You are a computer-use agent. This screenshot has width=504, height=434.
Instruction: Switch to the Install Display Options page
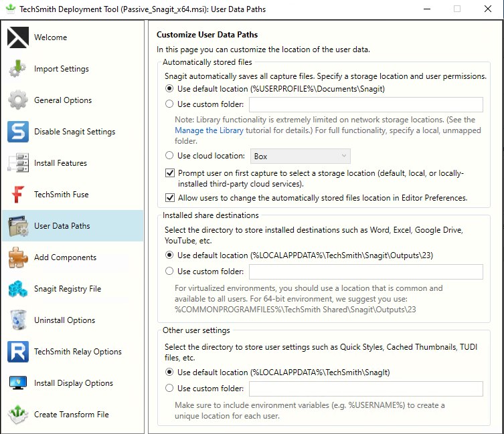click(x=74, y=383)
